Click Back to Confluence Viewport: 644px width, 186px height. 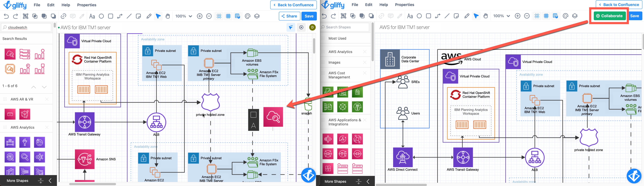[293, 5]
